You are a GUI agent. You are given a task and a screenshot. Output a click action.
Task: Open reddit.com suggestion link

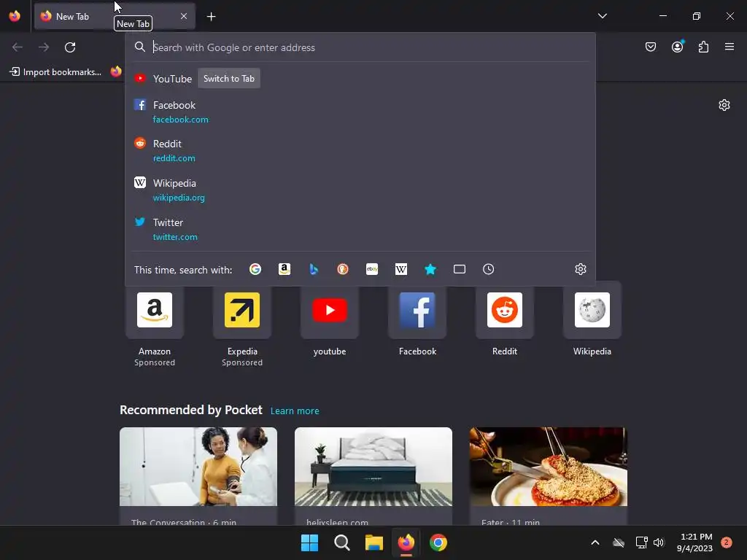(174, 158)
